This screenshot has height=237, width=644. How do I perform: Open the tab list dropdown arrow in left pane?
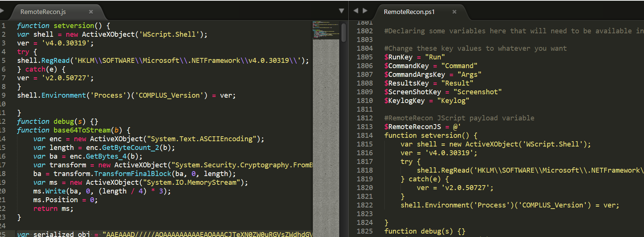[341, 11]
